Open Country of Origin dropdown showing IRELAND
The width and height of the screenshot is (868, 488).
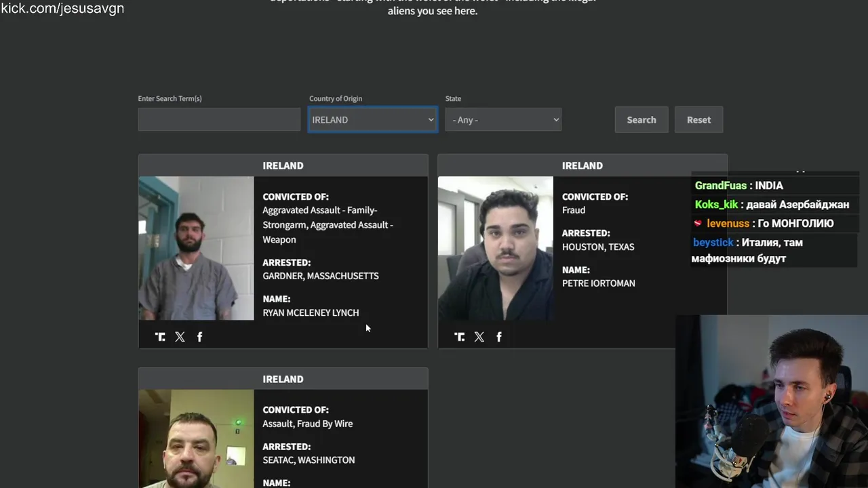(x=373, y=119)
